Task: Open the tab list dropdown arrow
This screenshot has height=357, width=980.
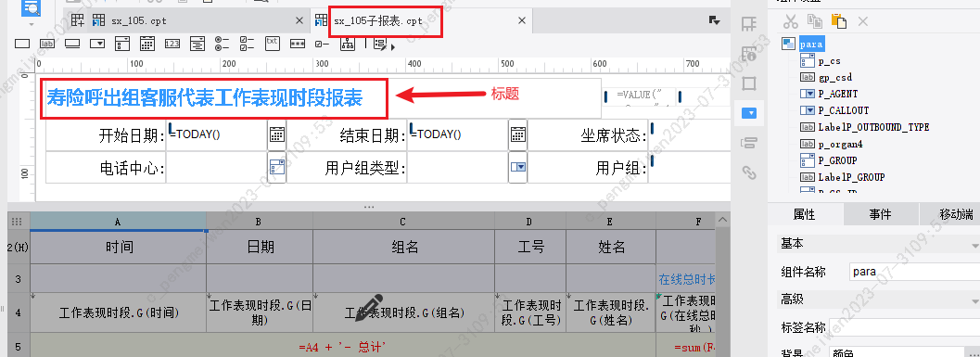Action: click(x=715, y=20)
